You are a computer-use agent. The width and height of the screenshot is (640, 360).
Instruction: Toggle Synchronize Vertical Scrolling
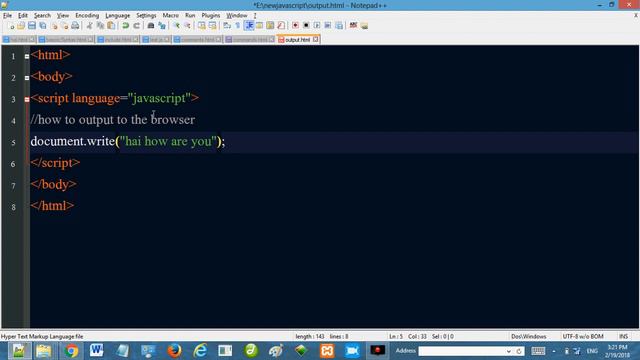[x=202, y=26]
